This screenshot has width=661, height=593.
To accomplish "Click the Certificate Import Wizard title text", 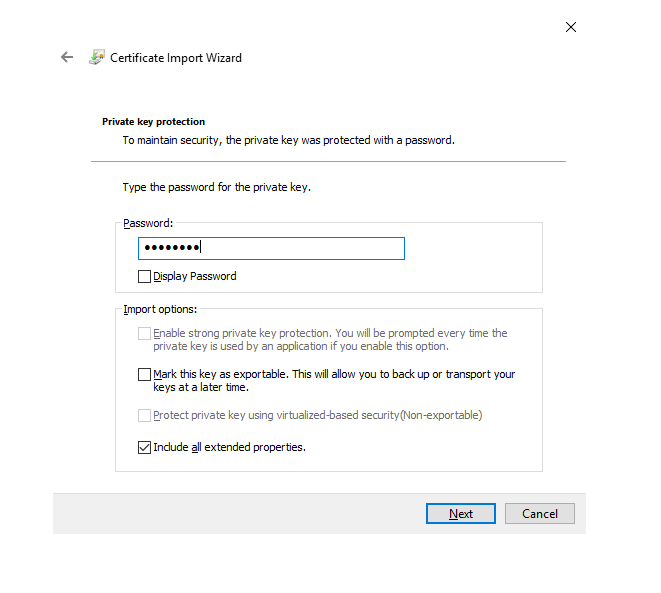I will click(176, 58).
